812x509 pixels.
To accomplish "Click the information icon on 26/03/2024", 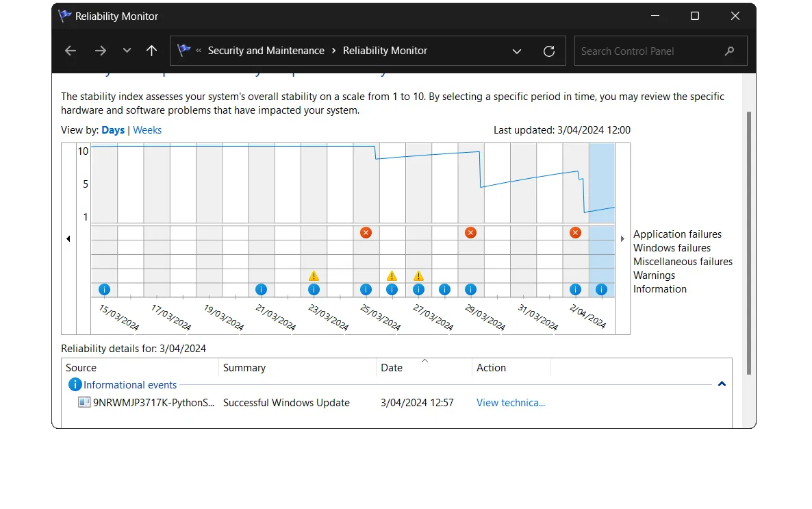I will coord(392,290).
